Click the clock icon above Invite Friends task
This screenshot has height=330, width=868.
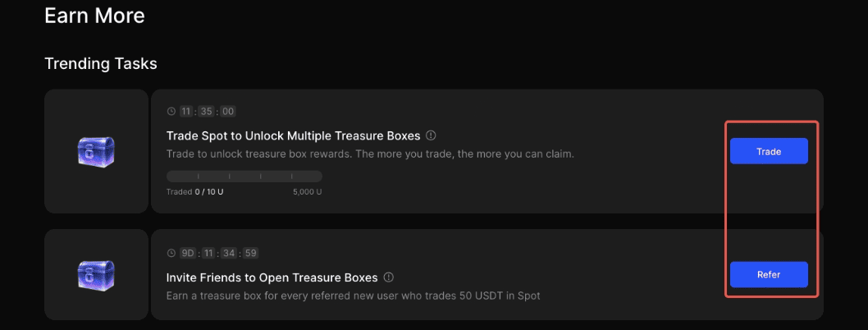[x=171, y=253]
